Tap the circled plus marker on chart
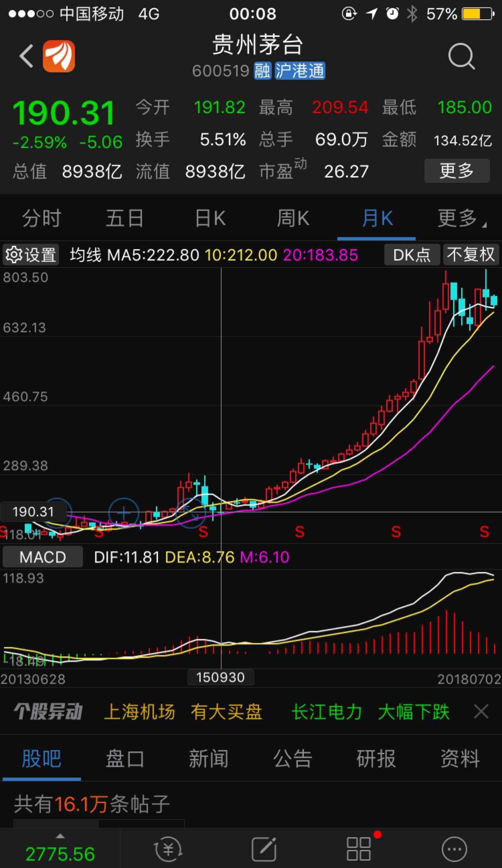Viewport: 502px width, 868px height. [x=123, y=513]
